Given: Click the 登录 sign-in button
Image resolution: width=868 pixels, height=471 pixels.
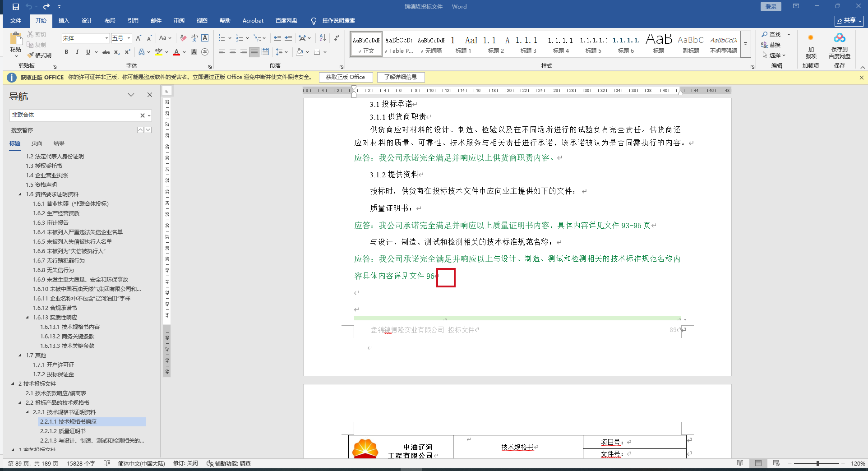Looking at the screenshot, I should pyautogui.click(x=771, y=7).
